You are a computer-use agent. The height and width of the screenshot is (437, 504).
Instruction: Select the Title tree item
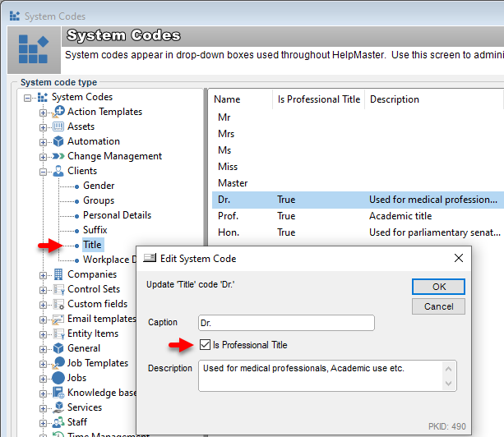pos(93,245)
